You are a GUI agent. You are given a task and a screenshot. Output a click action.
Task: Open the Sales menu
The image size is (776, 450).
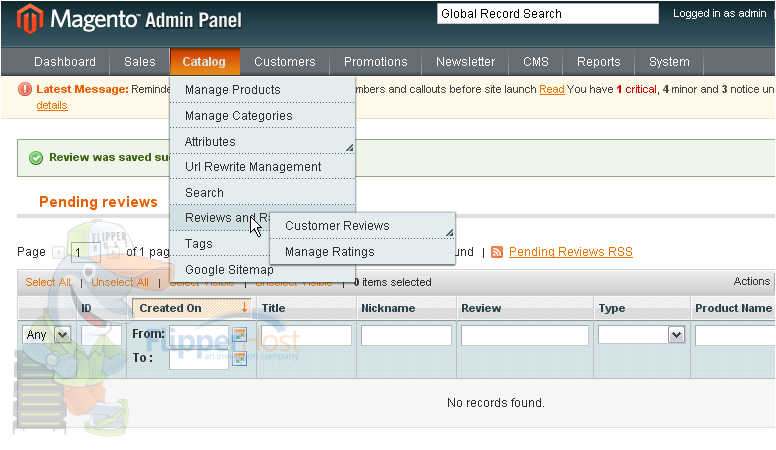click(x=140, y=62)
